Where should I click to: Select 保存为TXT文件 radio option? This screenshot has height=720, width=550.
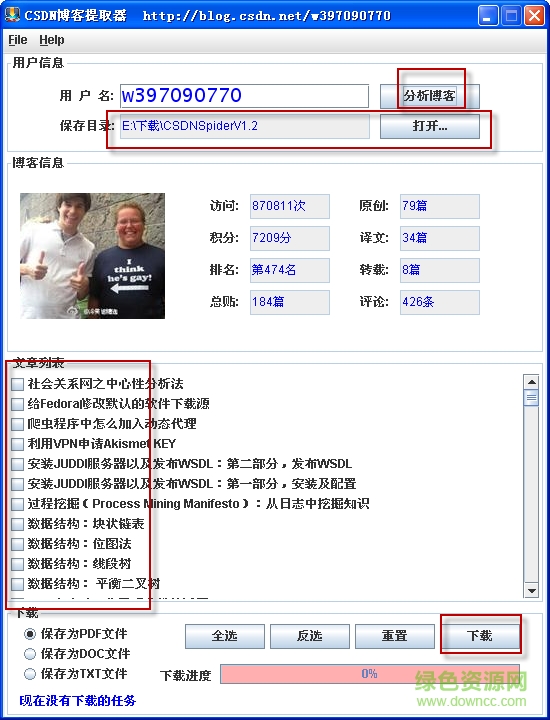(x=30, y=674)
